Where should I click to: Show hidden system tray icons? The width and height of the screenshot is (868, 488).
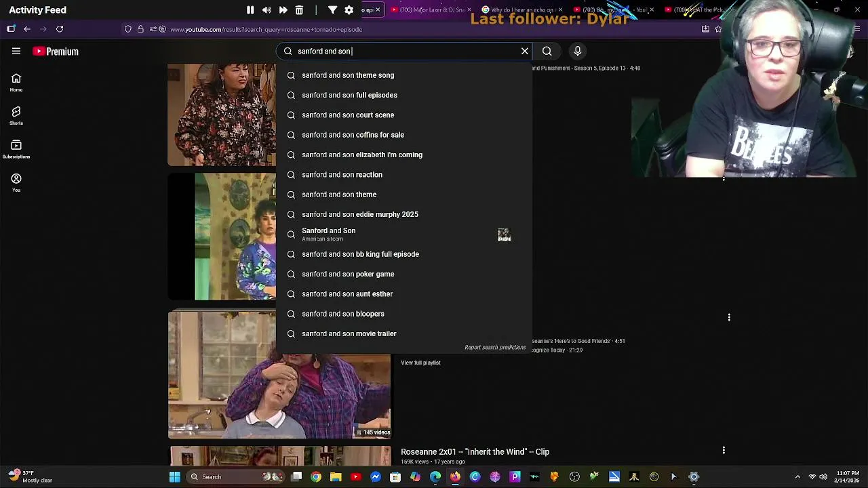(797, 476)
